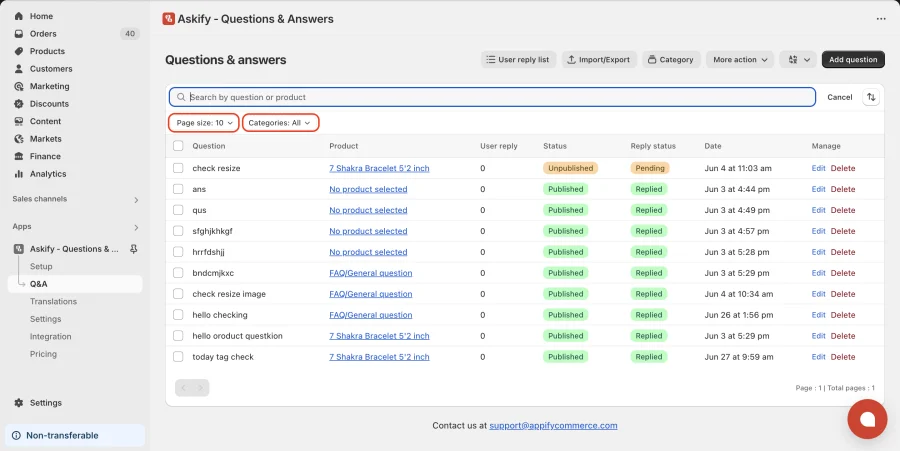This screenshot has width=900, height=451.
Task: Click the pin icon next to Askify app
Action: (x=134, y=249)
